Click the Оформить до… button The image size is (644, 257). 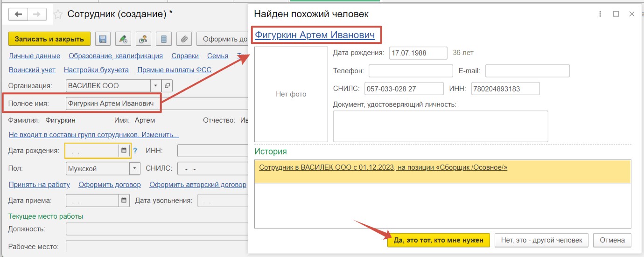click(x=223, y=39)
